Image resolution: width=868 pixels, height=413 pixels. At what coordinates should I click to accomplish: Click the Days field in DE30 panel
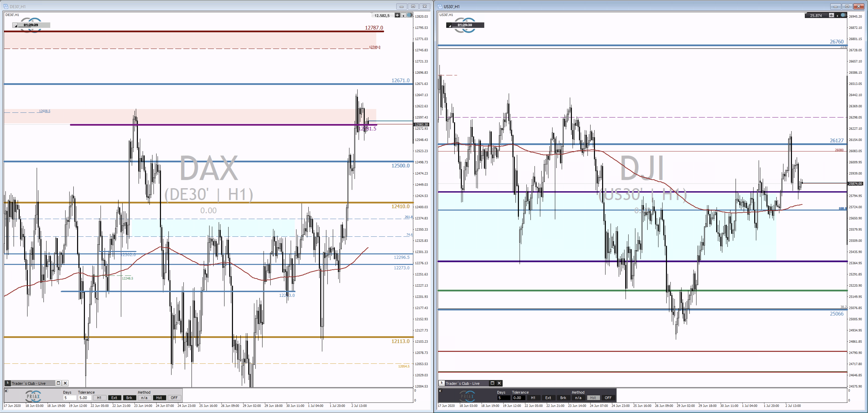[70, 398]
